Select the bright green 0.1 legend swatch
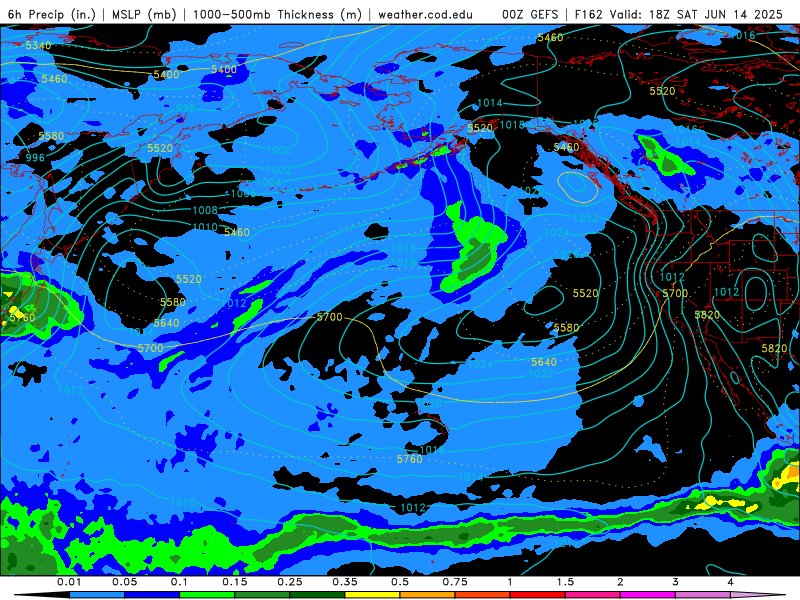 pos(207,595)
